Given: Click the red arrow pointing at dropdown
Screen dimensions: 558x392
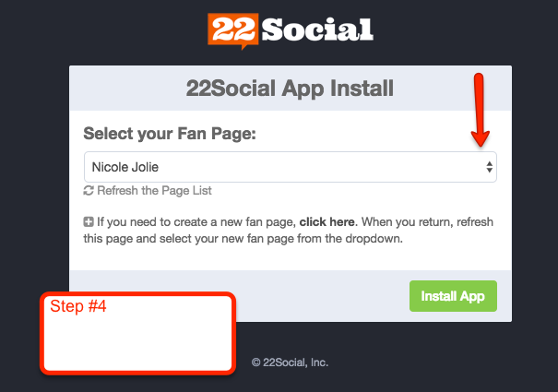Looking at the screenshot, I should click(480, 110).
